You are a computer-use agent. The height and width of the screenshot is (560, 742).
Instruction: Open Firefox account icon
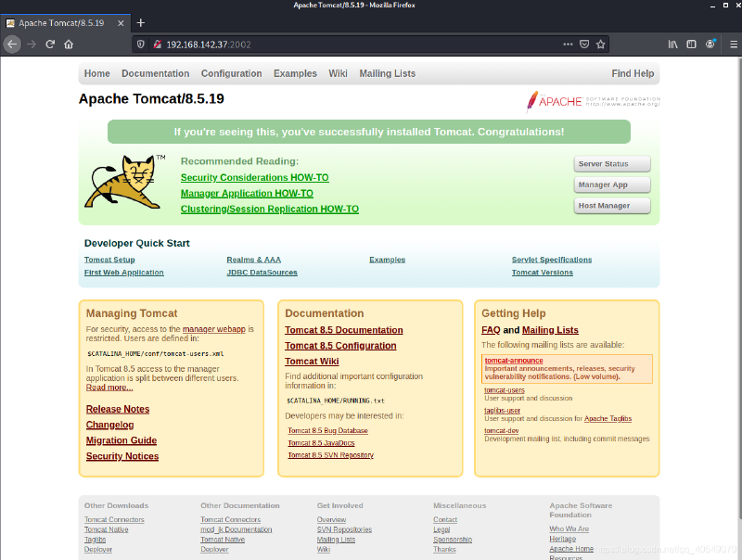(710, 45)
